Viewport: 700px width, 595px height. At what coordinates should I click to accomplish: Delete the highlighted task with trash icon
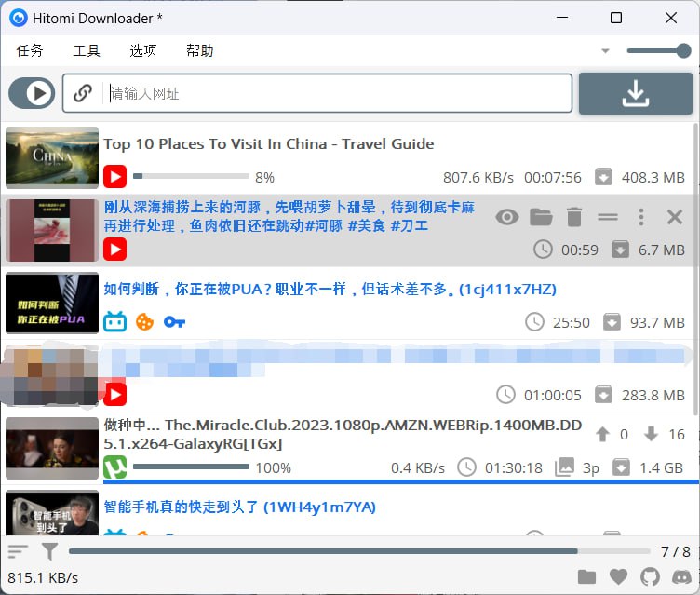(x=574, y=217)
